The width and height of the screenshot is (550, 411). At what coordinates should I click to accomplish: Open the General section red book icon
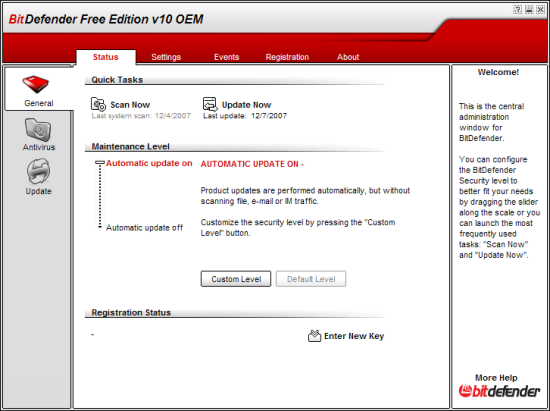35,84
